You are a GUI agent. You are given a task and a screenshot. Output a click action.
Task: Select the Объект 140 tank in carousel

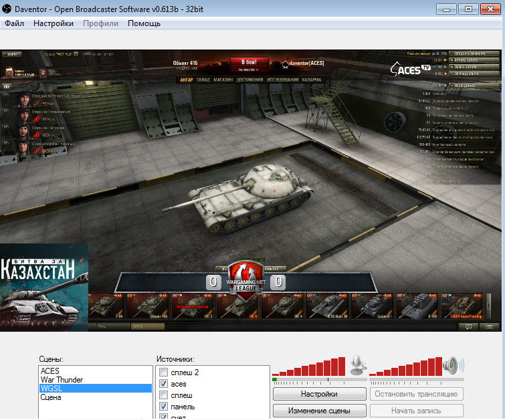click(148, 306)
